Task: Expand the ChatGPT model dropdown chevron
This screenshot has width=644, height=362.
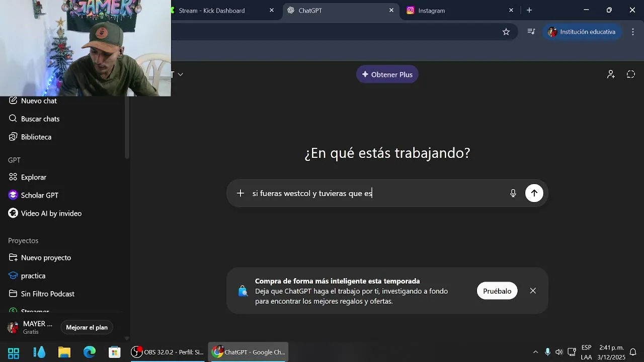Action: tap(180, 74)
